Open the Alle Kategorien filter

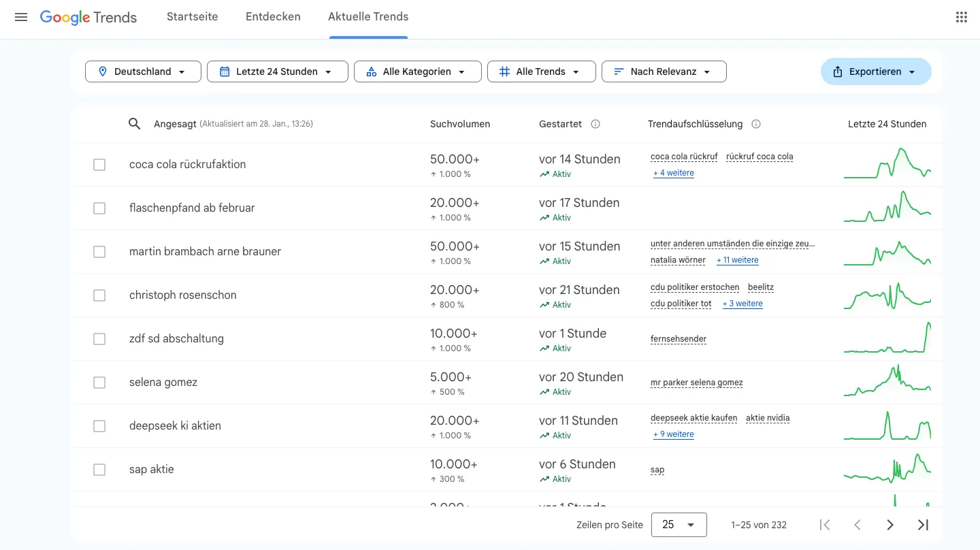(418, 71)
